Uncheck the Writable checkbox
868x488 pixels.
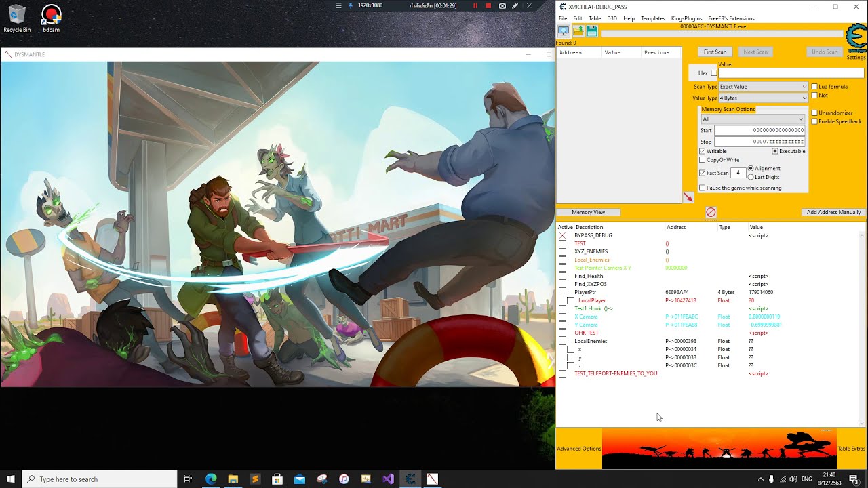point(703,151)
